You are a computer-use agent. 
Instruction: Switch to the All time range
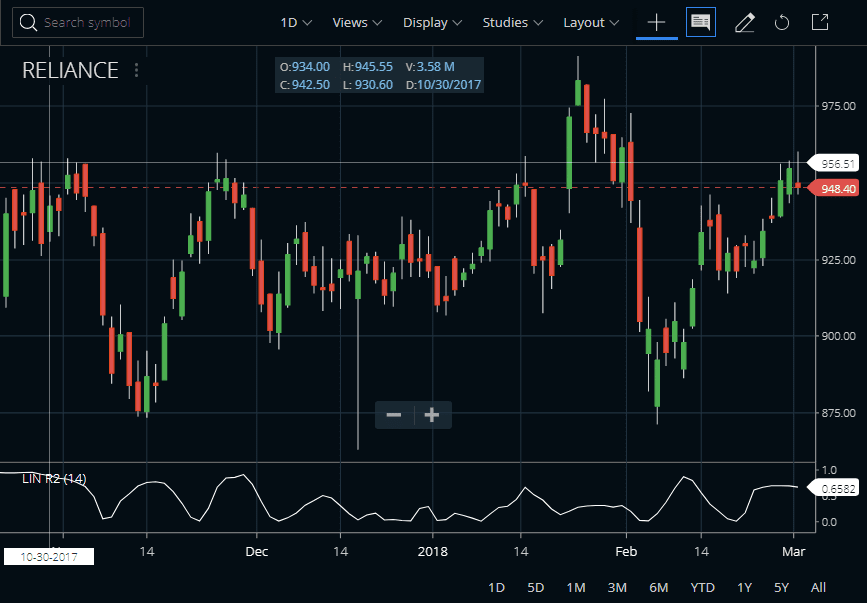[818, 587]
